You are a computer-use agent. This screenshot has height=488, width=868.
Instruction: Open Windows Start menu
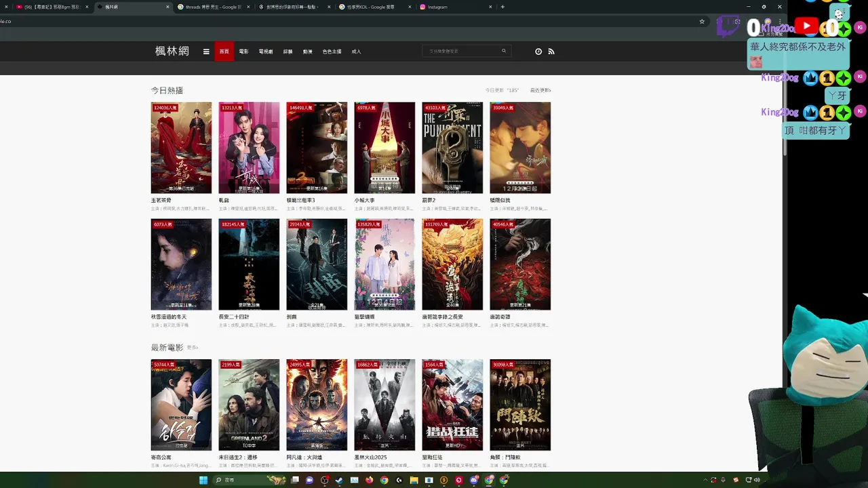[x=203, y=480]
